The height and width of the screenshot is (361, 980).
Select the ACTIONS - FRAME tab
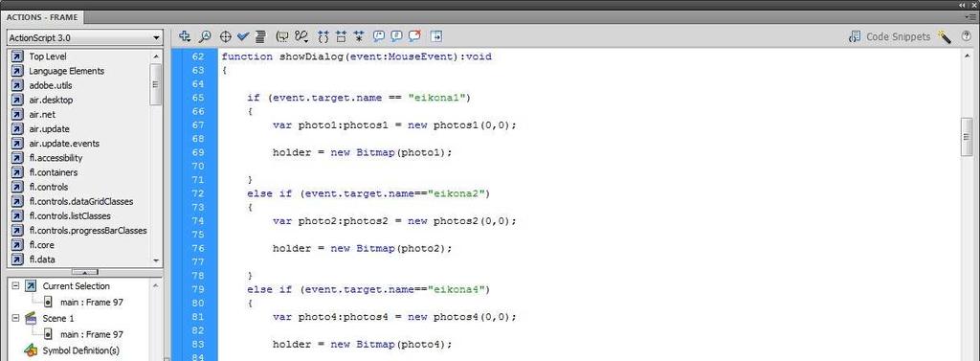tap(42, 17)
